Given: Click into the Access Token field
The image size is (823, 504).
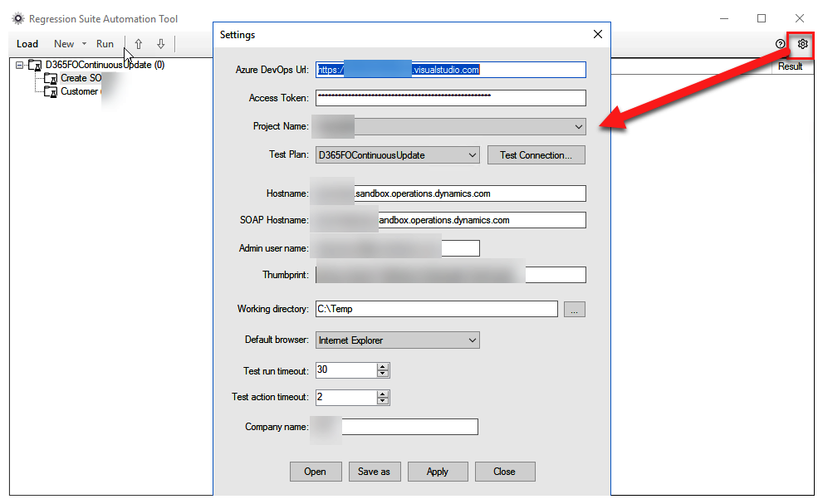Looking at the screenshot, I should (450, 98).
